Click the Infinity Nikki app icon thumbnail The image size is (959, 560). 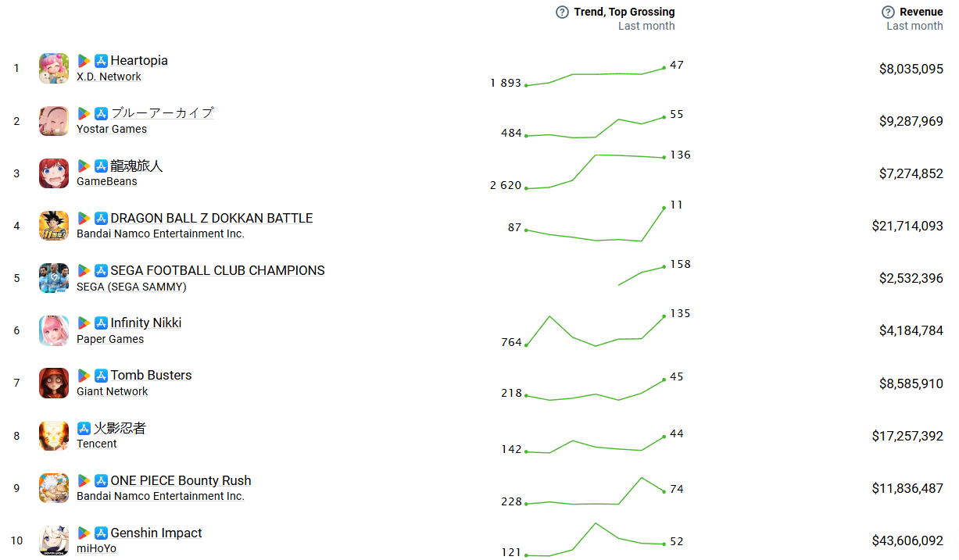click(x=54, y=330)
